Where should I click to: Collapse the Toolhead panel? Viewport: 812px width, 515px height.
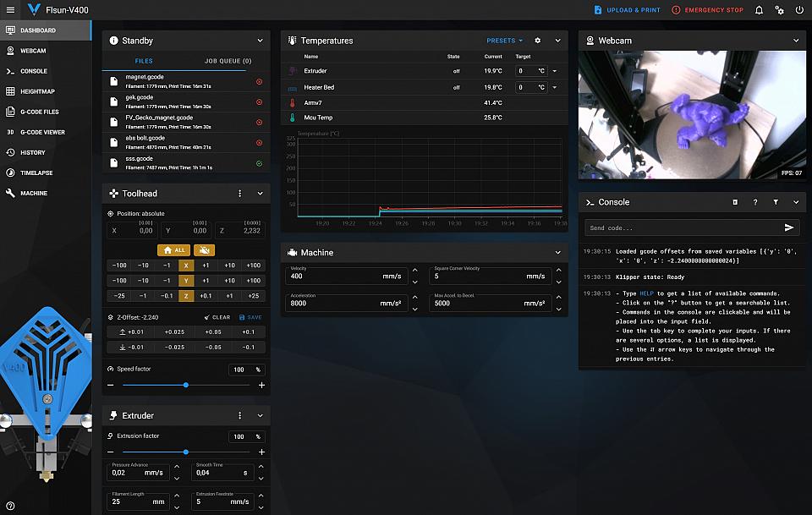coord(260,194)
